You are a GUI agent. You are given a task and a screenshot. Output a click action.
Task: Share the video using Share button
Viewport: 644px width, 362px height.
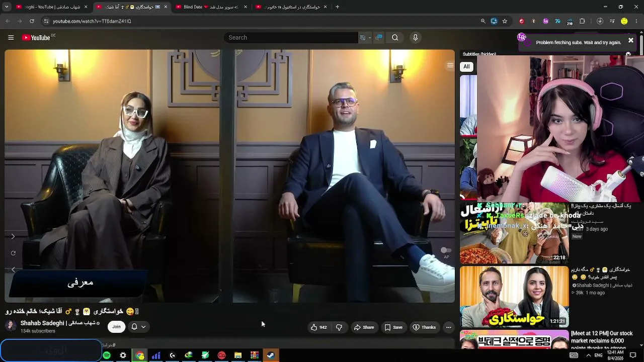click(364, 327)
